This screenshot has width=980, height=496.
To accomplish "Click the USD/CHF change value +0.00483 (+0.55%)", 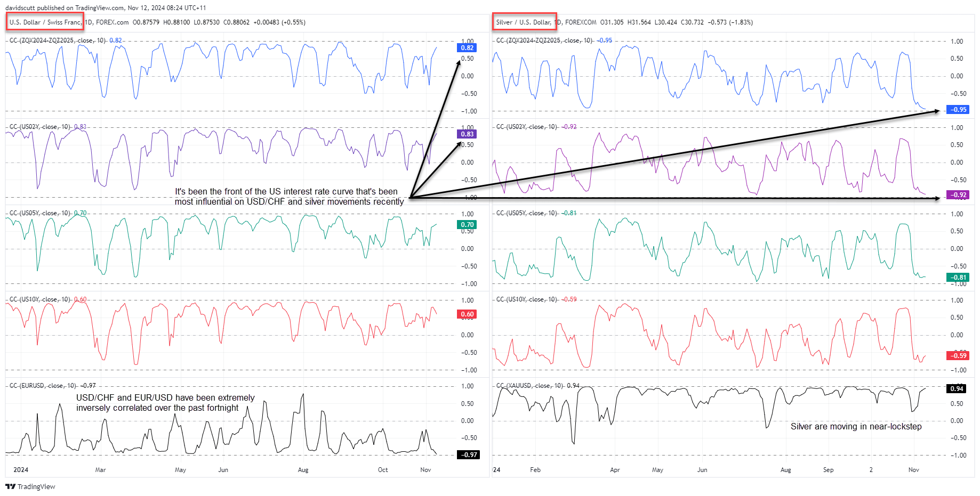I will pos(279,22).
